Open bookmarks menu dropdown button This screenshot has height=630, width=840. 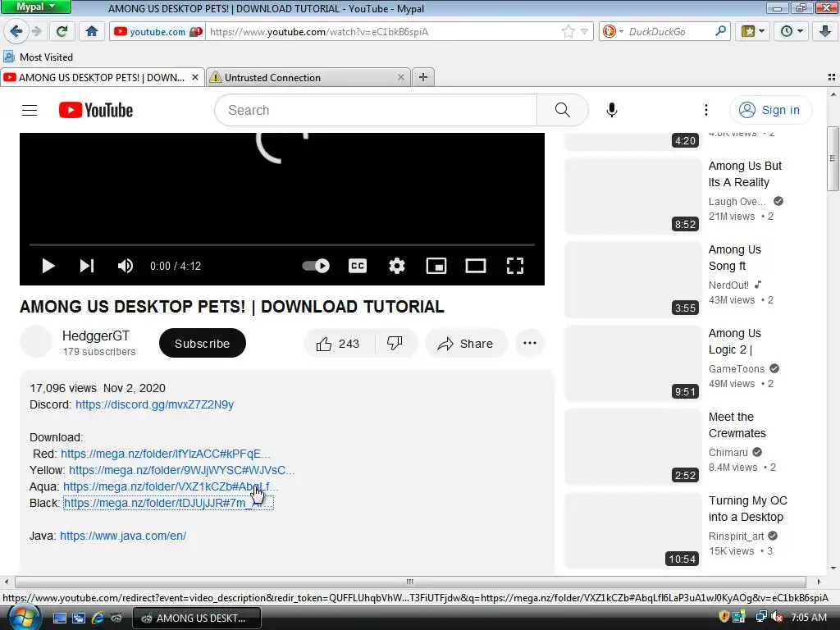coord(753,32)
